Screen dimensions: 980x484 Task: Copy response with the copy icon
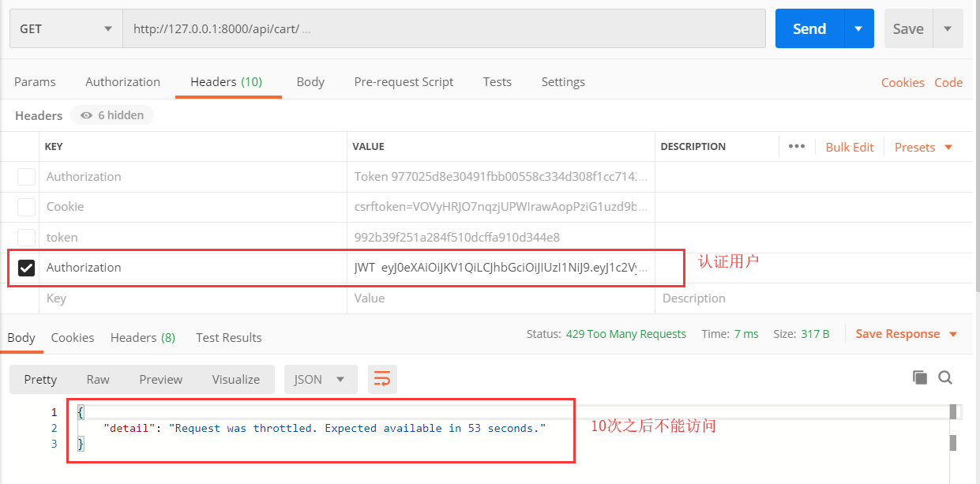(x=920, y=377)
